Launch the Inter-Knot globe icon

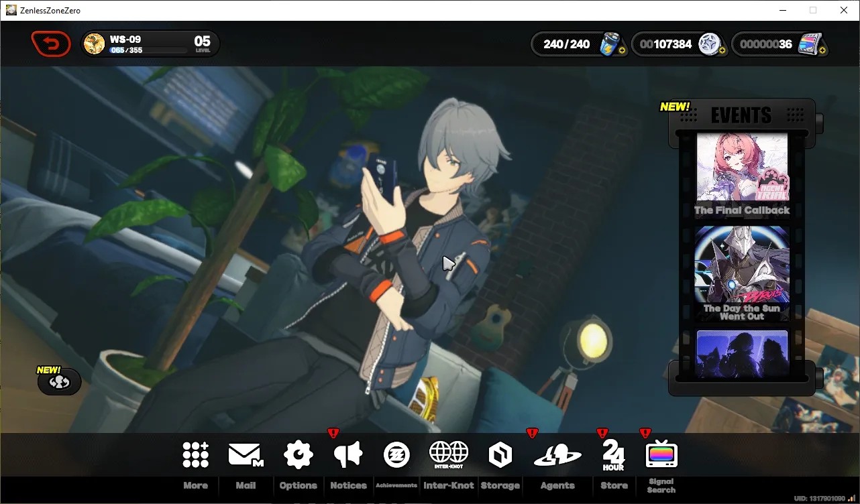(x=449, y=454)
